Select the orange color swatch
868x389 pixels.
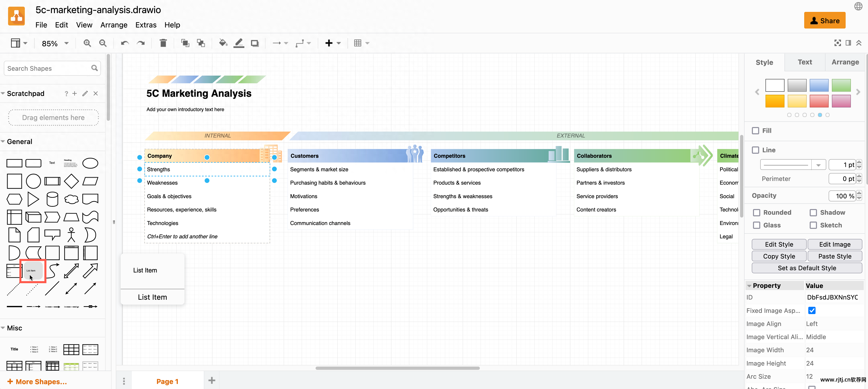coord(774,101)
